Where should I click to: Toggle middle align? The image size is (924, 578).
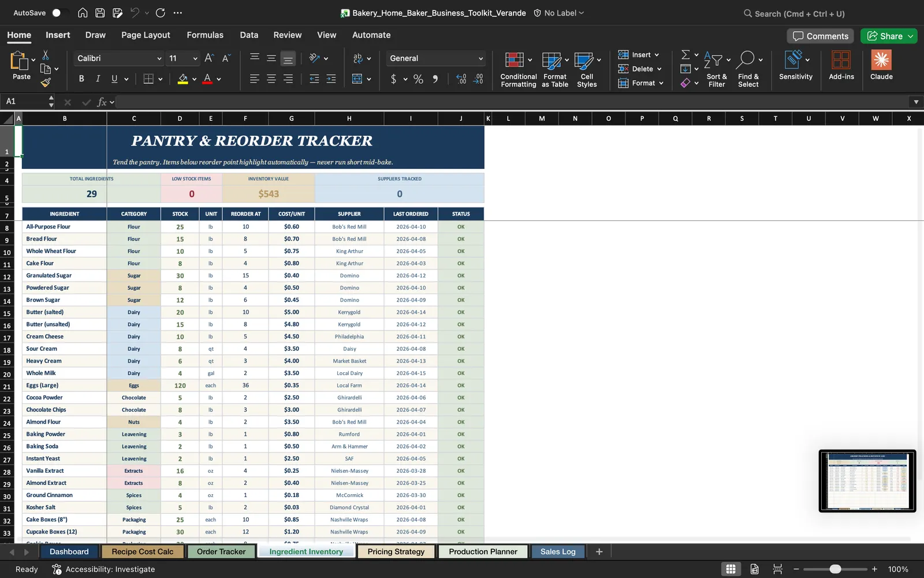coord(271,58)
